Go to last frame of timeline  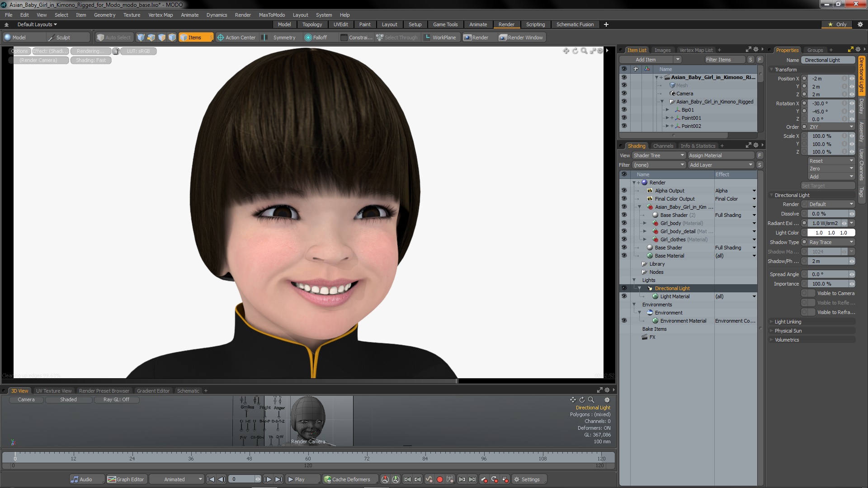[278, 479]
